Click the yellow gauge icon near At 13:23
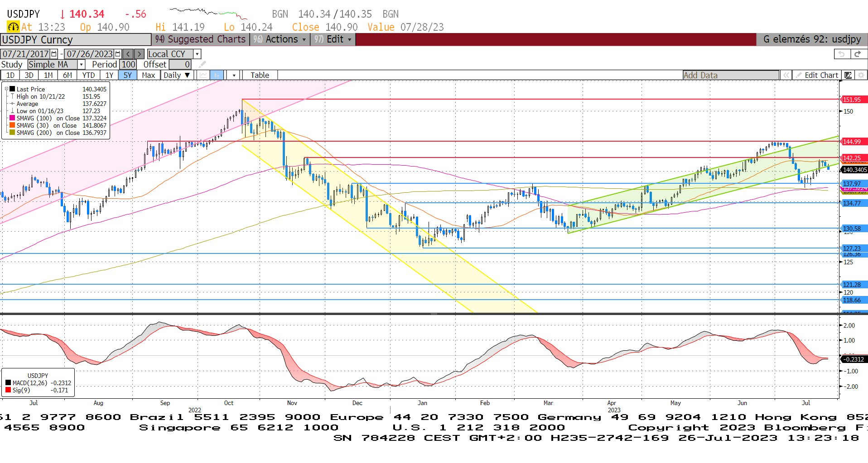 pyautogui.click(x=13, y=27)
